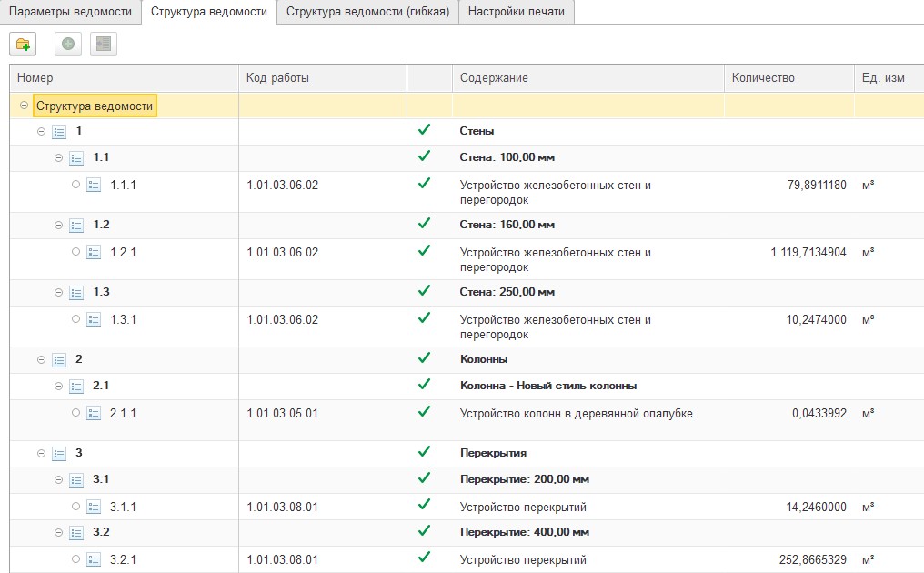Collapse section 1 tree node
The image size is (924, 573).
tap(41, 131)
